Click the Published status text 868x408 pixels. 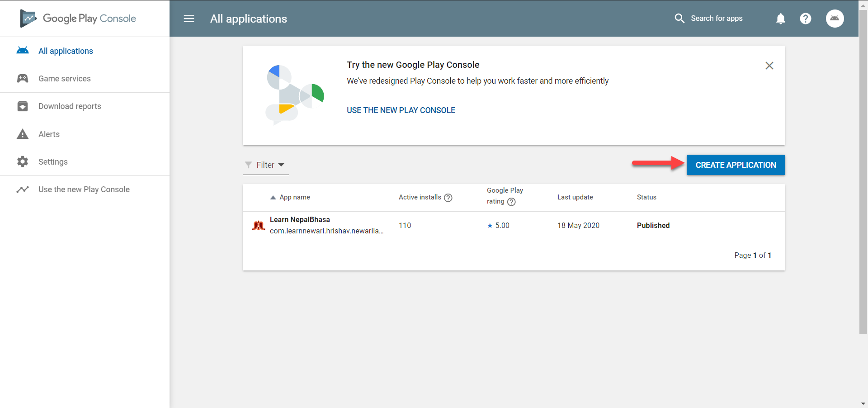click(653, 225)
